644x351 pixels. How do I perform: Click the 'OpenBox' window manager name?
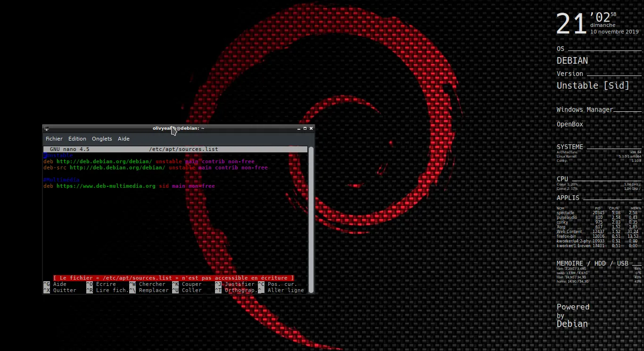click(x=570, y=124)
